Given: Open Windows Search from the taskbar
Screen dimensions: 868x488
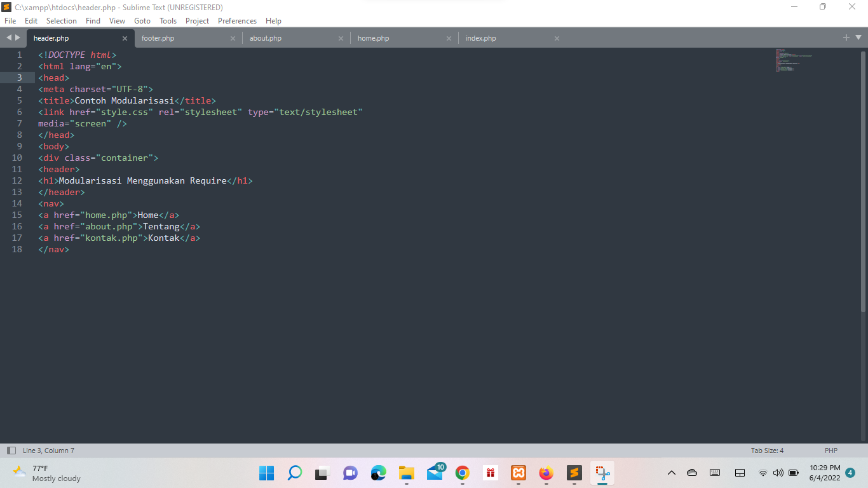Looking at the screenshot, I should tap(294, 473).
